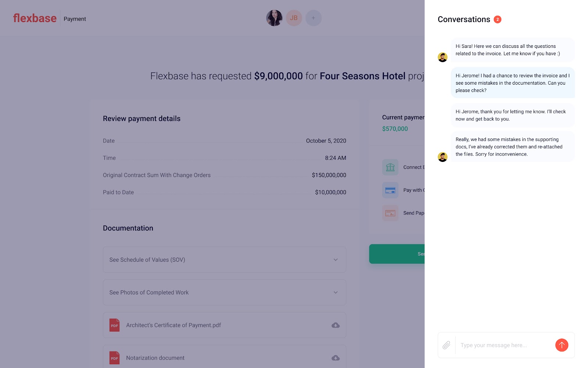Add a participant with plus button
588x368 pixels.
pyautogui.click(x=313, y=18)
